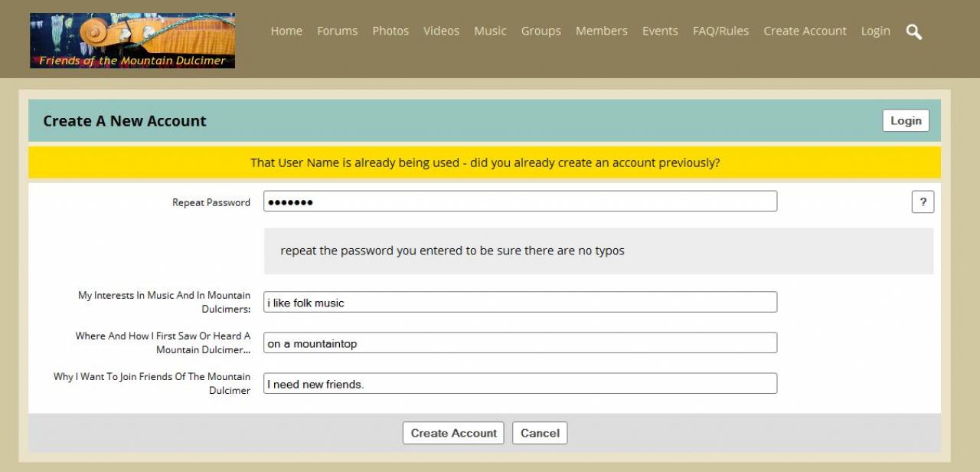The image size is (980, 472).
Task: Edit the 'Why I want to join' field
Action: coord(520,383)
